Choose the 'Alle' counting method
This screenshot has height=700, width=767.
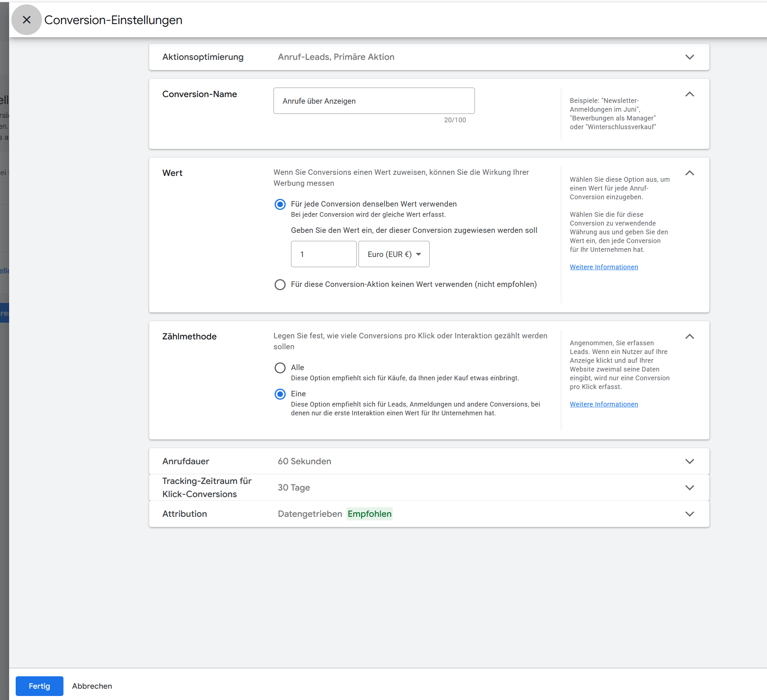(280, 368)
